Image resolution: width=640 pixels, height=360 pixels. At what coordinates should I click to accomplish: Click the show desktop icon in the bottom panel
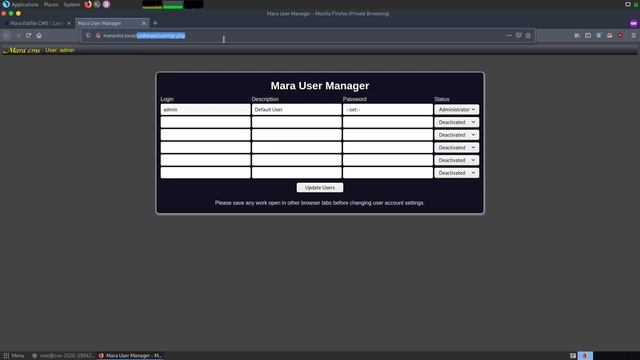573,356
